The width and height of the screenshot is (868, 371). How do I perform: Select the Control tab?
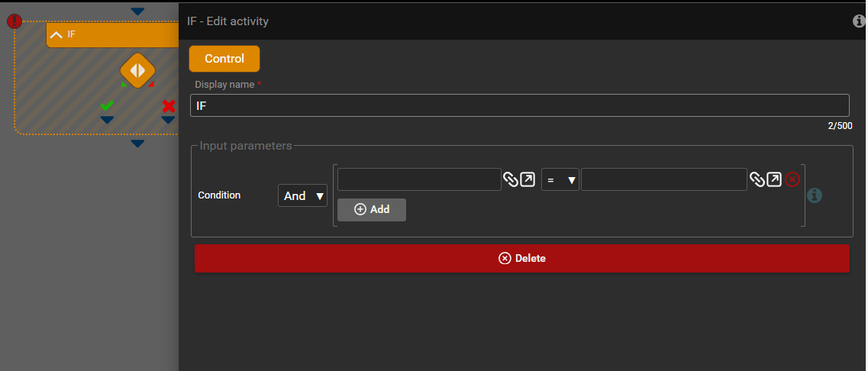224,59
